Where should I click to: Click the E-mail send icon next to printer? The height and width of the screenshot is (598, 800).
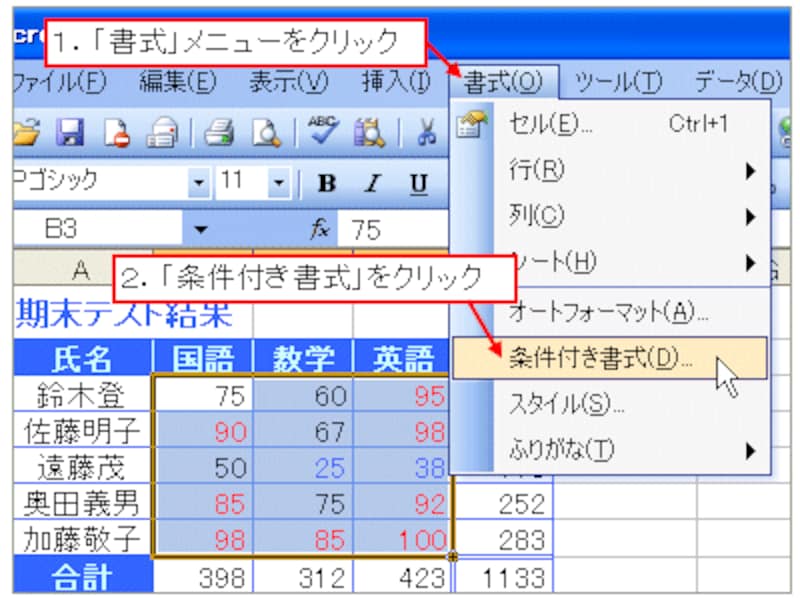(x=162, y=133)
